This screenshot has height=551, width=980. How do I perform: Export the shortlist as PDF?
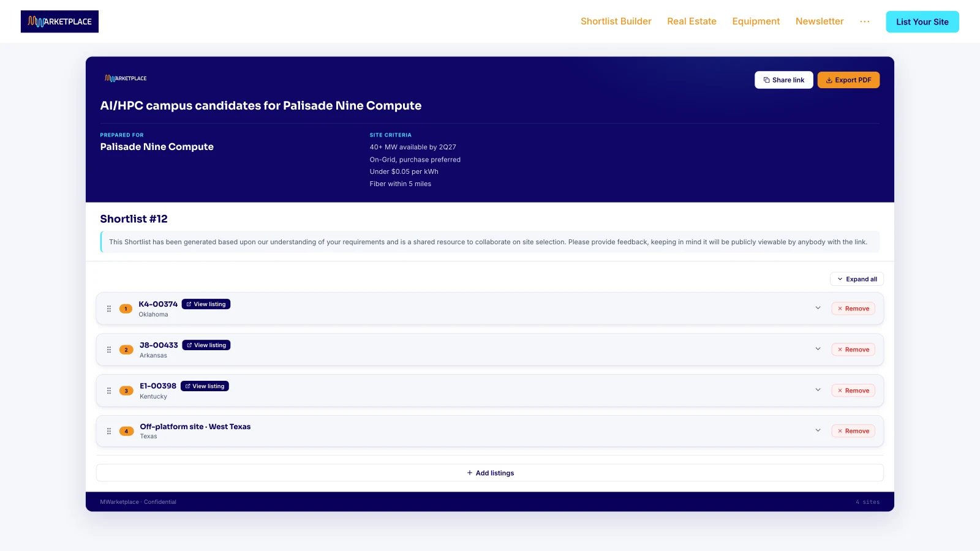848,80
